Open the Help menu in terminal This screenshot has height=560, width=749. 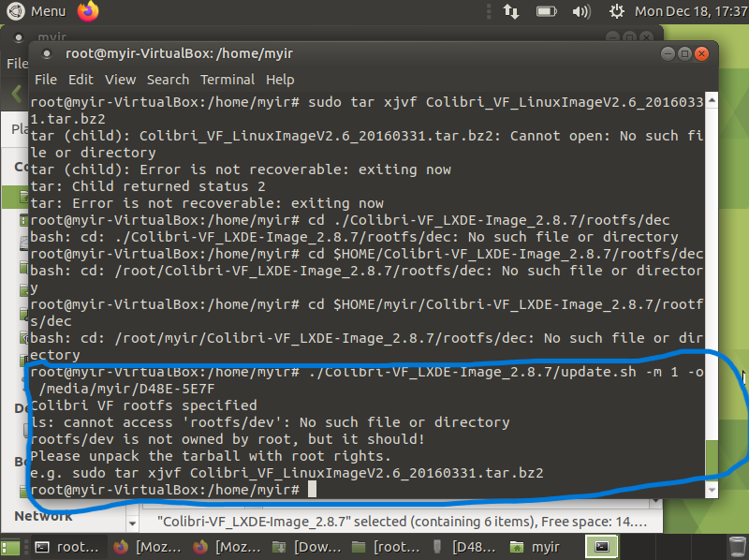click(280, 80)
